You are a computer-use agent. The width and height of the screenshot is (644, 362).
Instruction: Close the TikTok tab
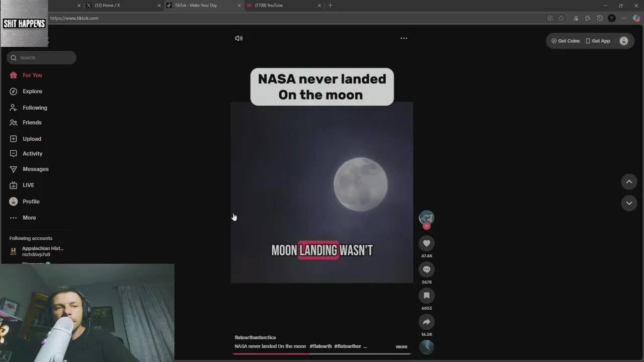(x=239, y=6)
